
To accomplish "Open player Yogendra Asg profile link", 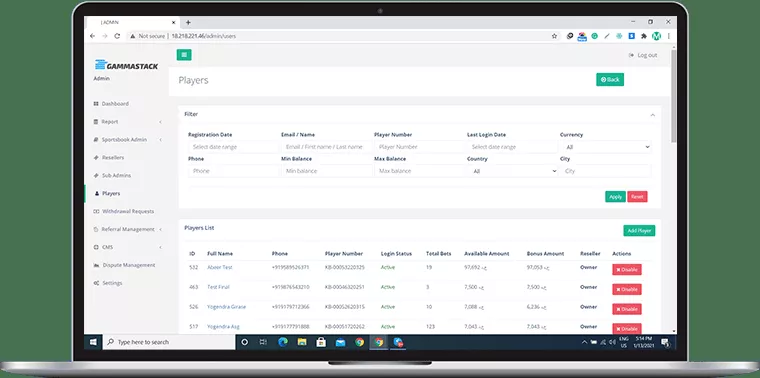I will pos(223,327).
